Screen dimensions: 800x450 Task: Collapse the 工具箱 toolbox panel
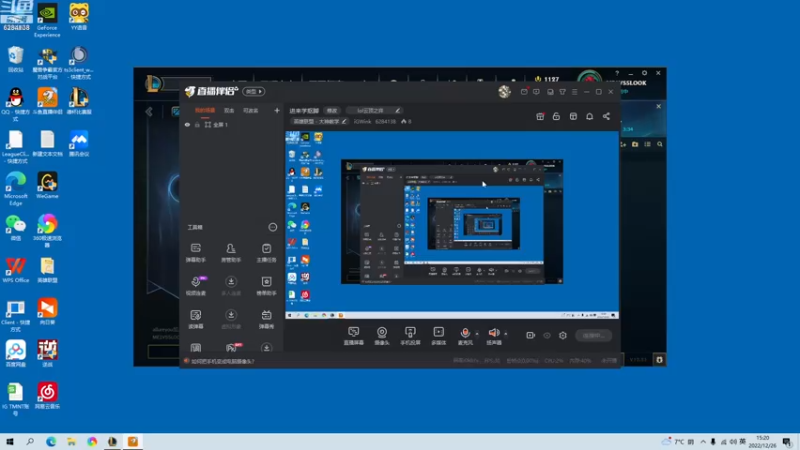[x=272, y=227]
